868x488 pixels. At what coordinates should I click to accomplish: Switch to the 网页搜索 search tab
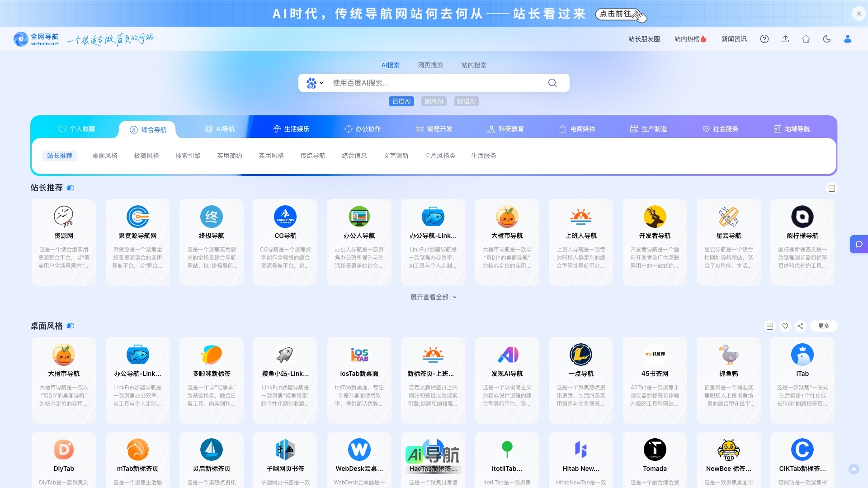pos(430,65)
